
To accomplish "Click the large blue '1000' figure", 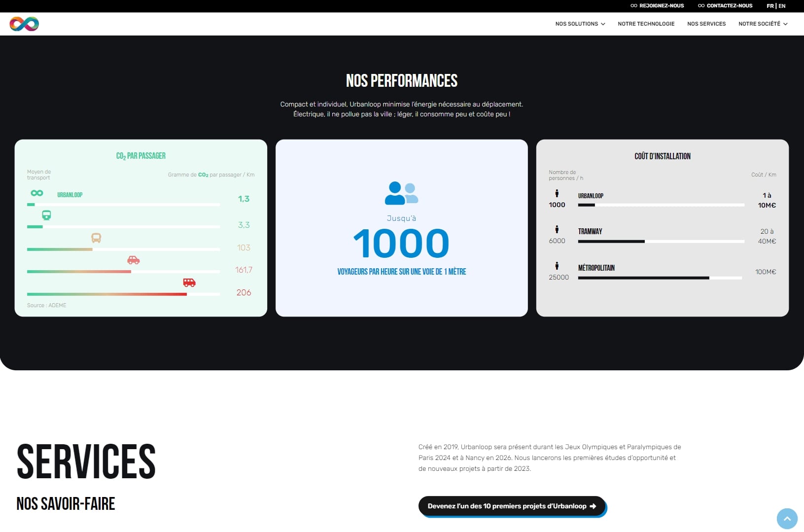I will (x=401, y=244).
